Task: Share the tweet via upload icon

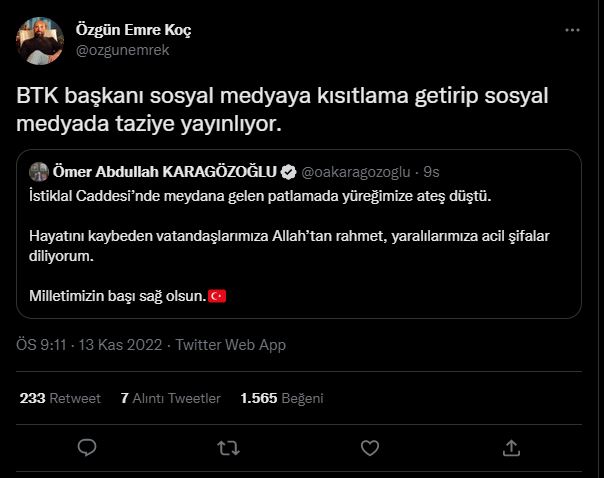Action: coord(510,446)
